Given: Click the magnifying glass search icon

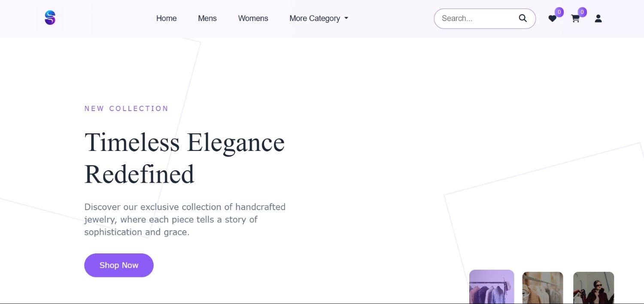Looking at the screenshot, I should point(522,18).
